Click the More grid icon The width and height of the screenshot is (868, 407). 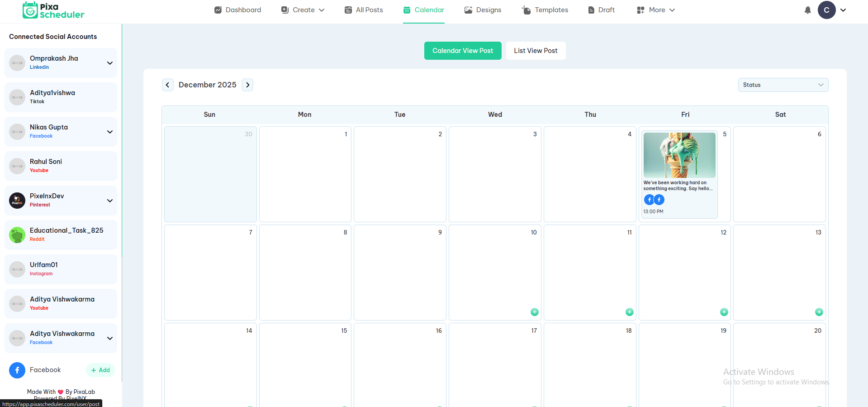click(x=640, y=10)
